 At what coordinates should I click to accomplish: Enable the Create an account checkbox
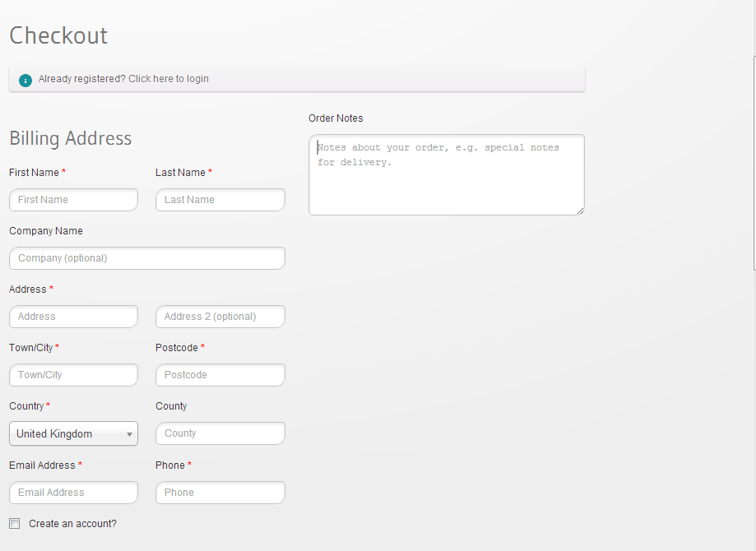(14, 523)
